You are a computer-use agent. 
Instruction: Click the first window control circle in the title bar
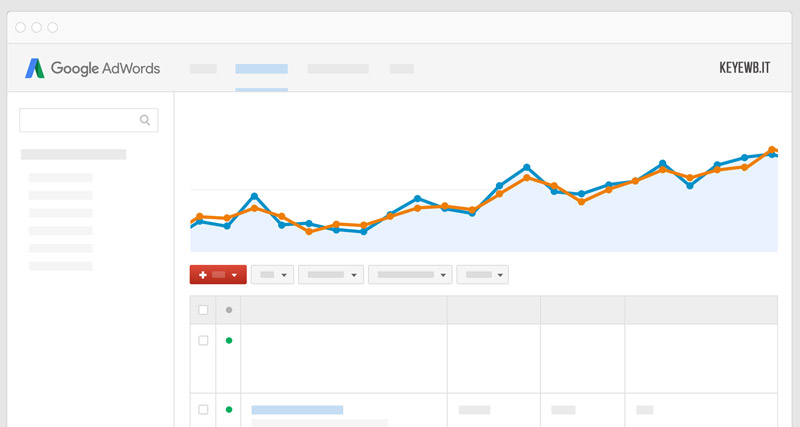tap(20, 27)
